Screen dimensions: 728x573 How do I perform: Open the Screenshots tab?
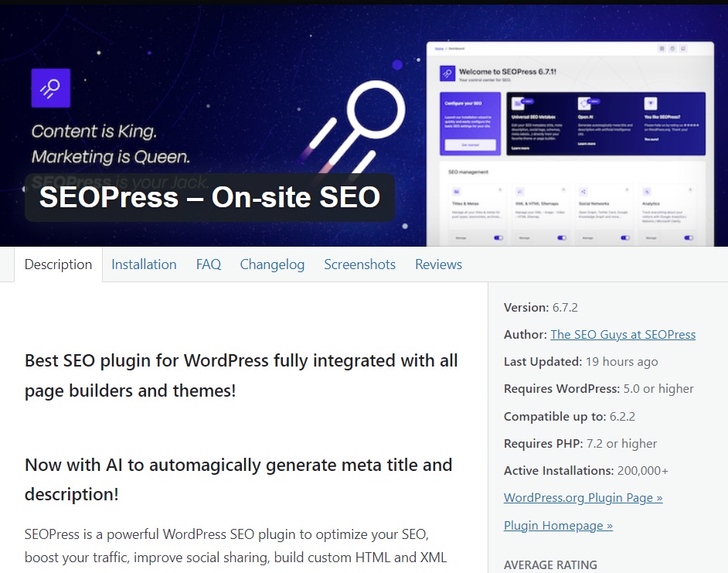pyautogui.click(x=360, y=264)
